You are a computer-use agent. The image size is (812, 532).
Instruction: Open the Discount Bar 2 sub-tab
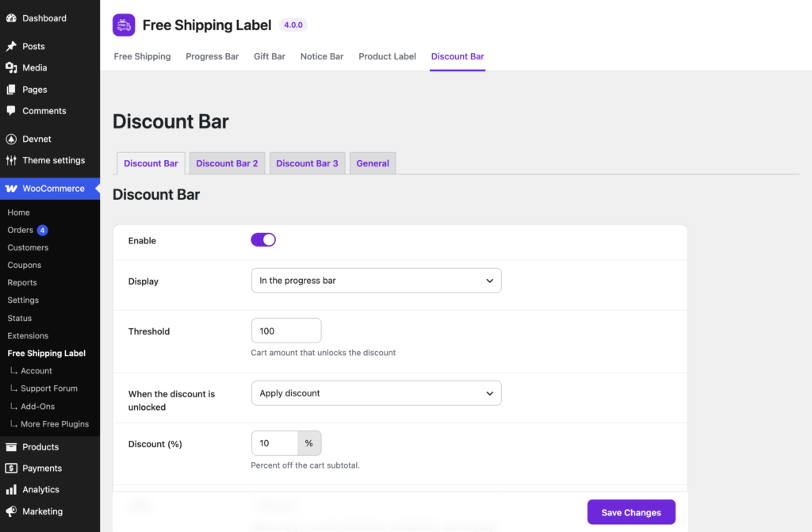[x=227, y=163]
